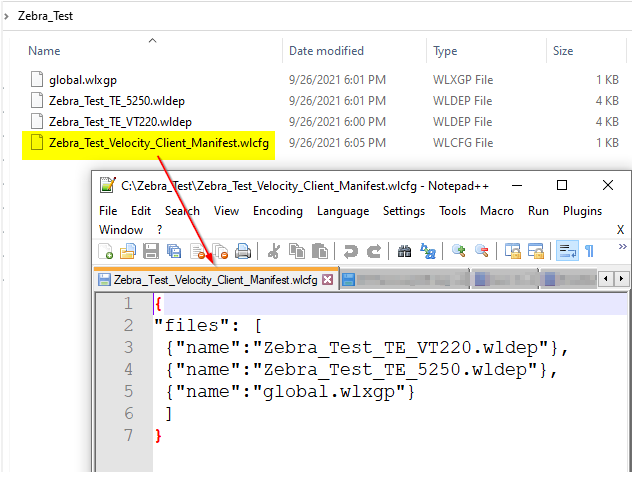Open the ? help menu
The height and width of the screenshot is (478, 632).
[159, 230]
